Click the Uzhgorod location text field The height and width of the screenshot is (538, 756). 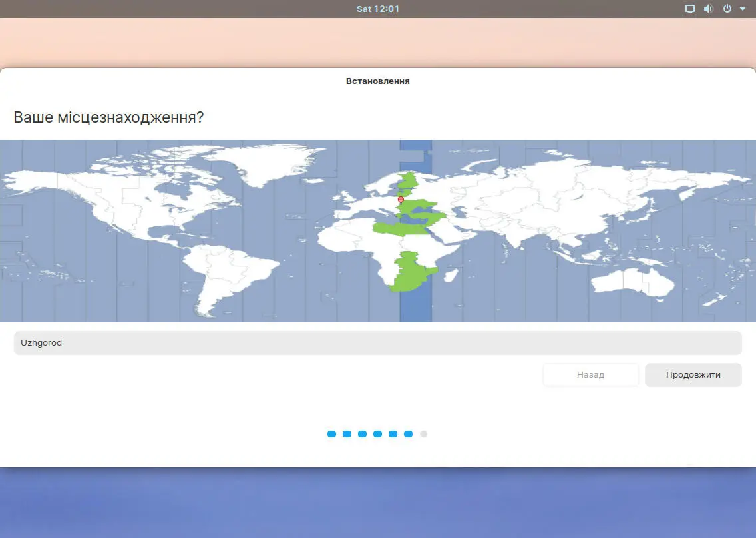pos(377,343)
